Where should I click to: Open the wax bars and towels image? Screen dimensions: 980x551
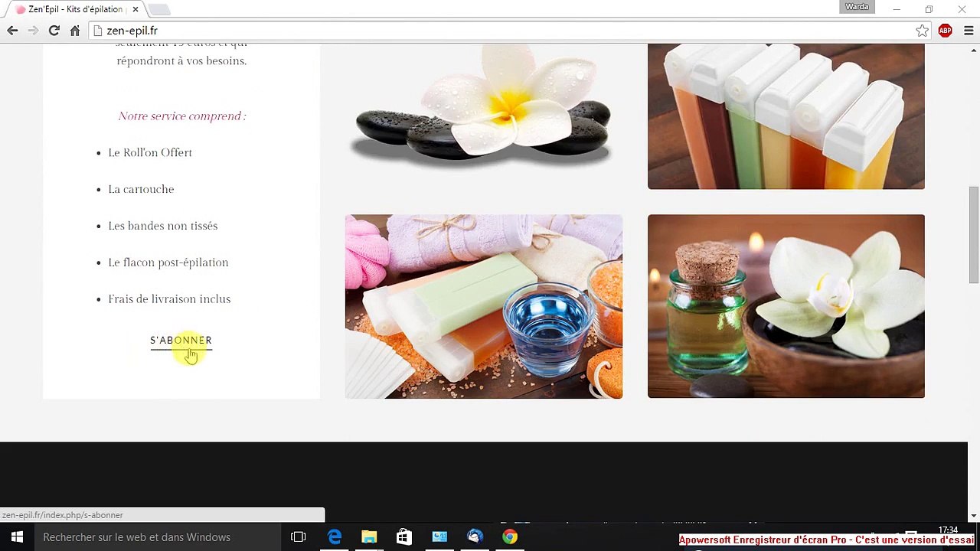coord(483,306)
